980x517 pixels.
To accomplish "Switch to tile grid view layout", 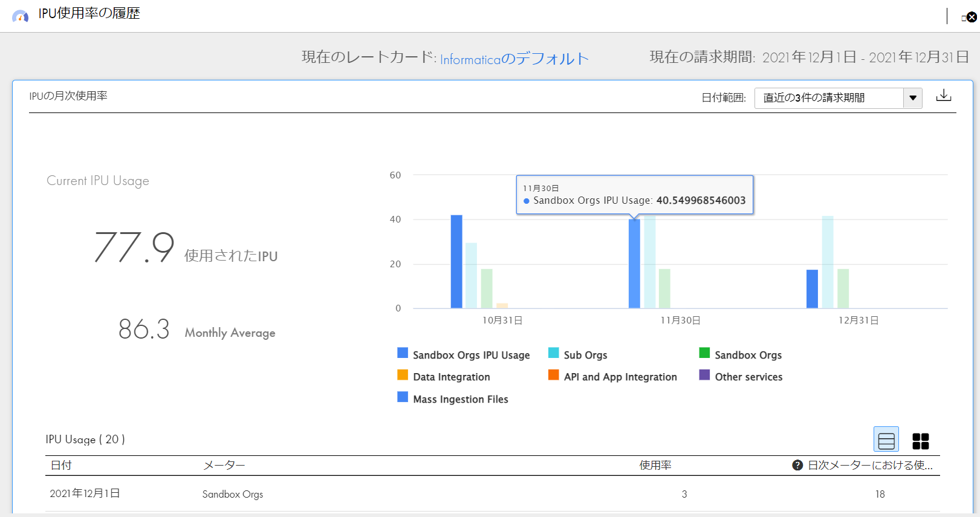I will (921, 441).
